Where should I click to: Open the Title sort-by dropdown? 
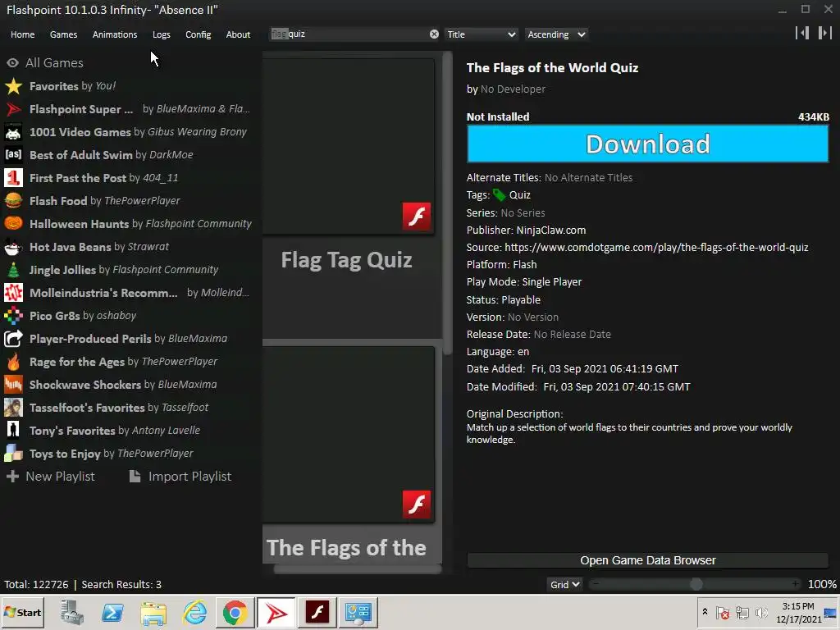click(481, 34)
